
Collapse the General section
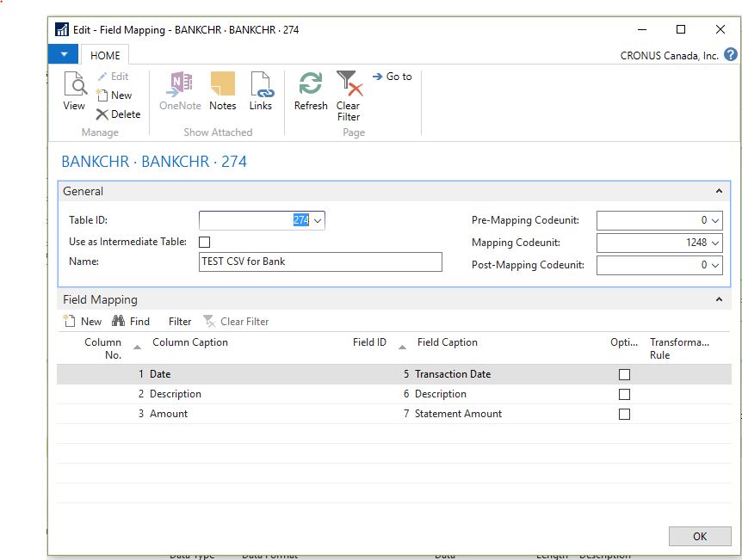pyautogui.click(x=720, y=192)
